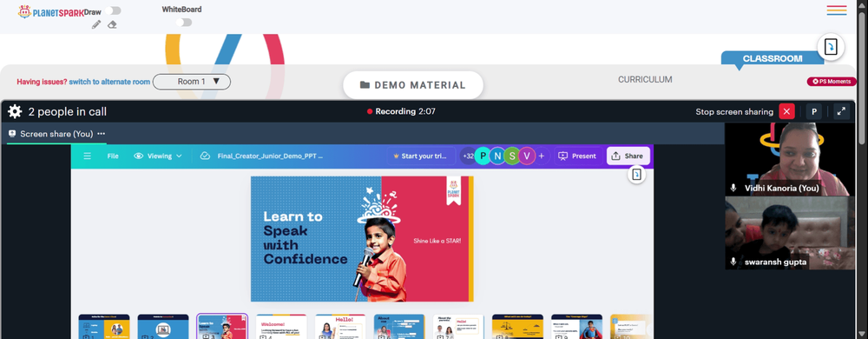This screenshot has width=868, height=339.
Task: Toggle the Draw switch
Action: (113, 10)
